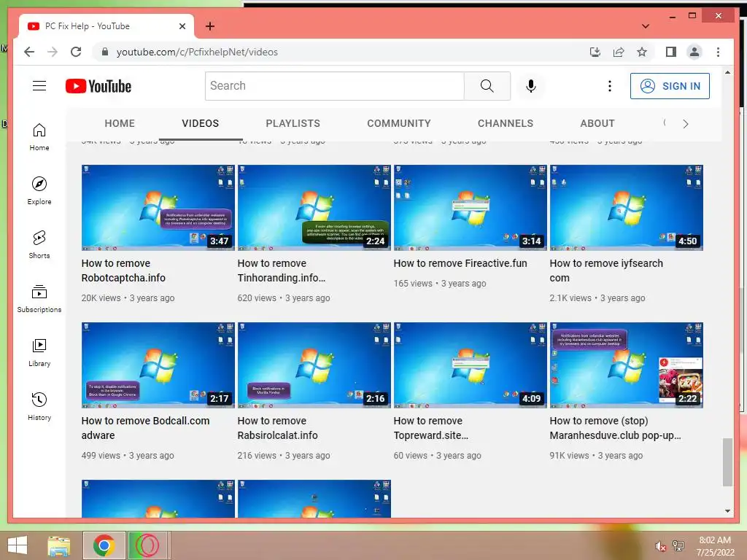This screenshot has width=747, height=560.
Task: Click title How to remove Rabsirolcalat.info
Action: pyautogui.click(x=277, y=428)
